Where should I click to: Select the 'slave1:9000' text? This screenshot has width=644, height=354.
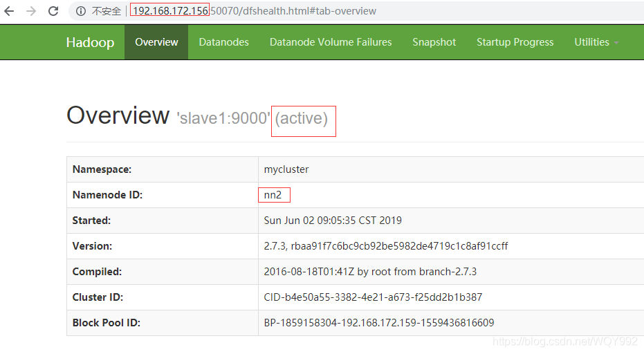point(223,118)
